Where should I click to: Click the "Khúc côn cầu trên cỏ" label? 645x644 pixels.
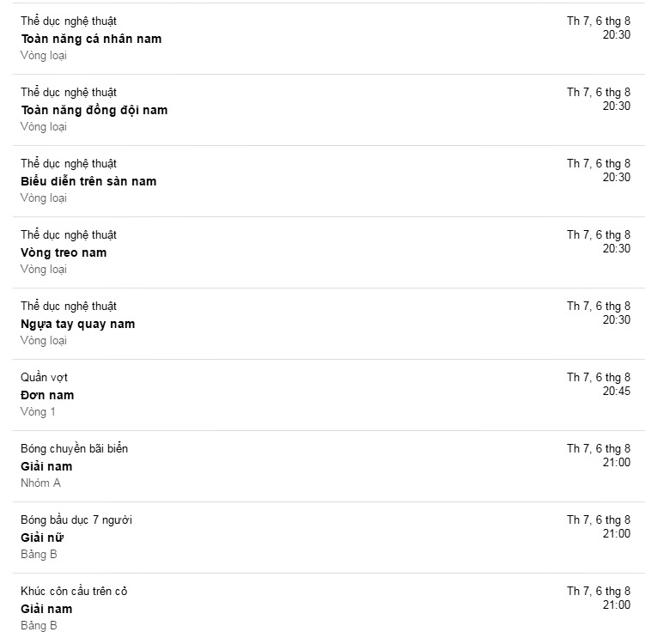74,591
